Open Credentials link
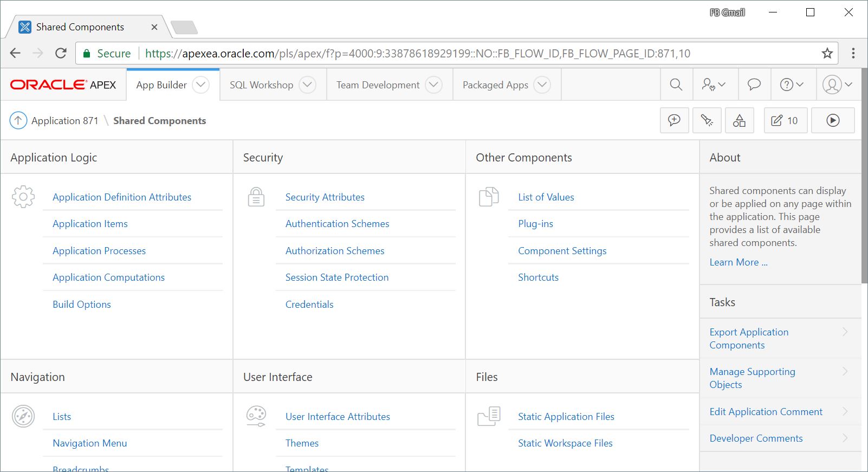Image resolution: width=868 pixels, height=472 pixels. pos(309,305)
